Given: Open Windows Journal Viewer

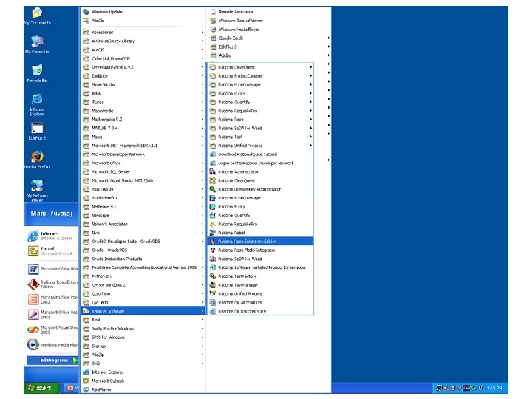Looking at the screenshot, I should coord(270,21).
